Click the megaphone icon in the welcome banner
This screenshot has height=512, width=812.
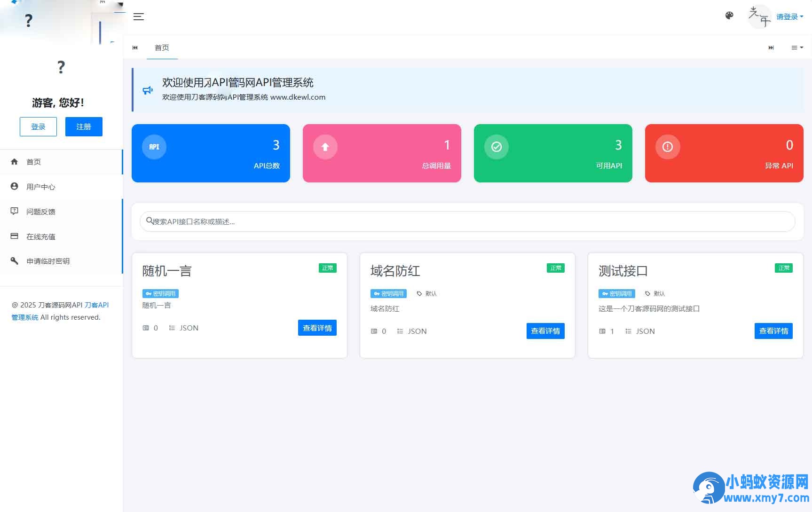click(148, 90)
